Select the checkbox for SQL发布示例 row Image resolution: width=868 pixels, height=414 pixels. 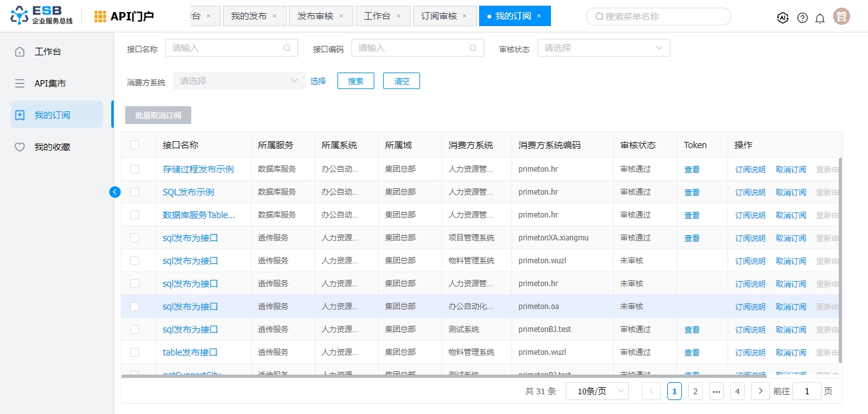click(x=135, y=192)
